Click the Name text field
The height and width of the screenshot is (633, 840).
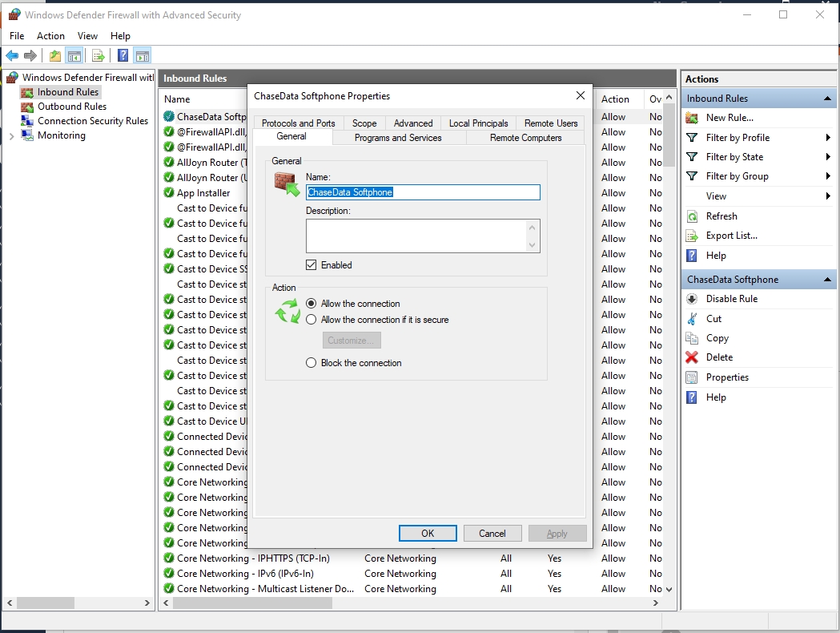point(423,192)
